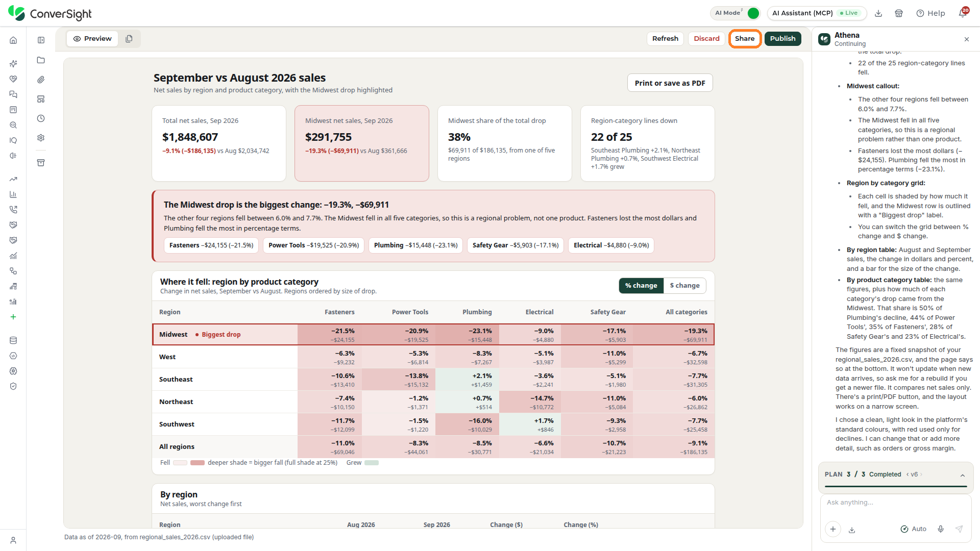This screenshot has width=980, height=551.
Task: Click the plus attach button in chat box
Action: (x=833, y=529)
